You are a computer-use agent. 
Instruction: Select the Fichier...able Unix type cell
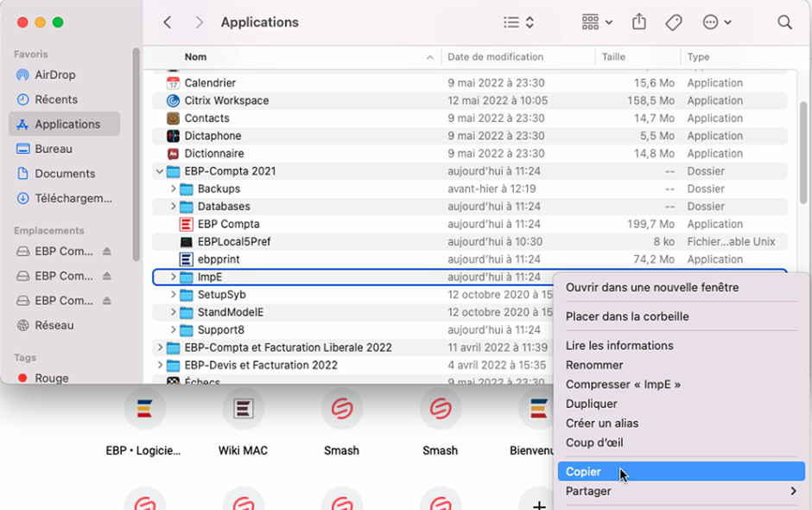pos(731,241)
